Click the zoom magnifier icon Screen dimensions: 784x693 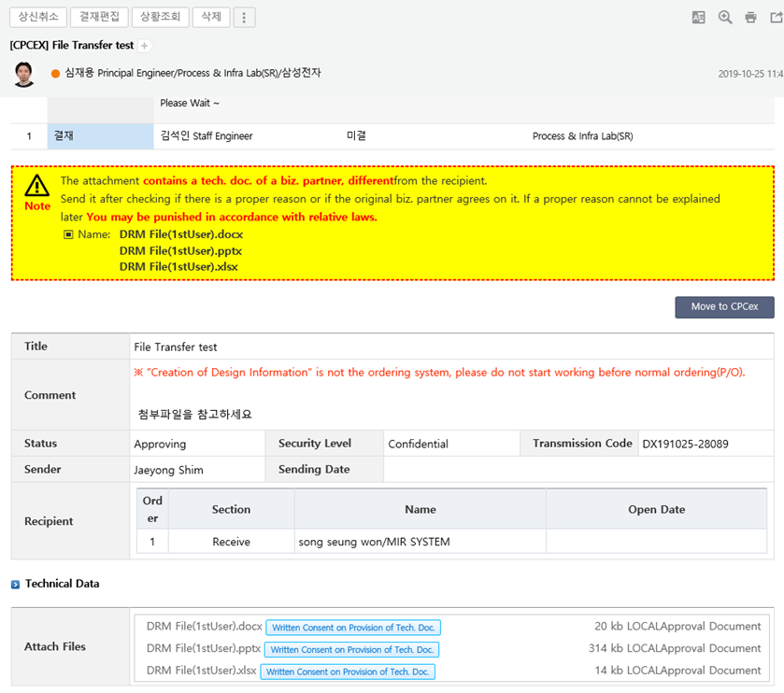725,17
